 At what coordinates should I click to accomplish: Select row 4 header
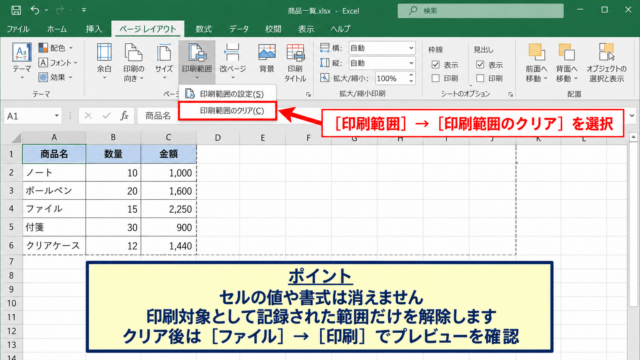(x=11, y=209)
